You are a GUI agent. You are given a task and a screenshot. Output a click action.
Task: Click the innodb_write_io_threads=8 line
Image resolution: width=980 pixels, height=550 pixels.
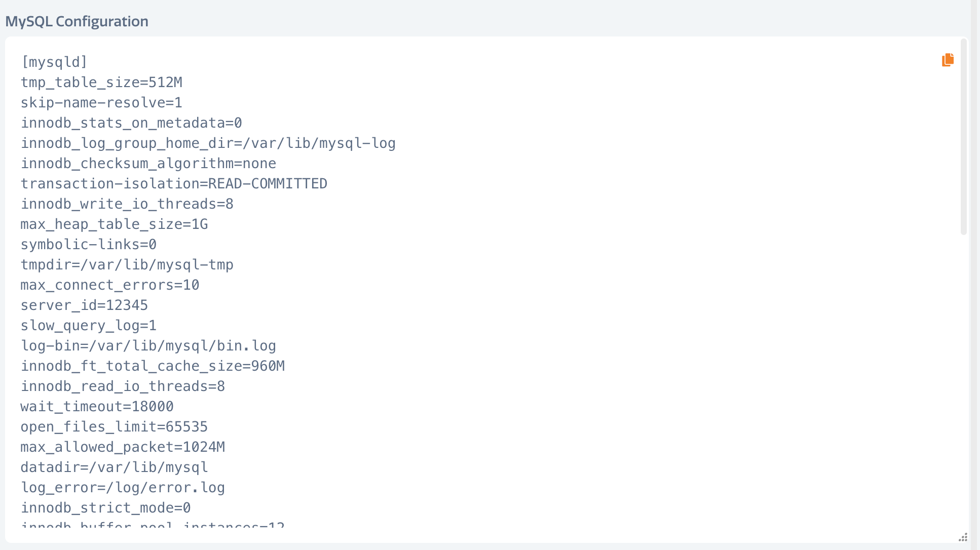[127, 204]
